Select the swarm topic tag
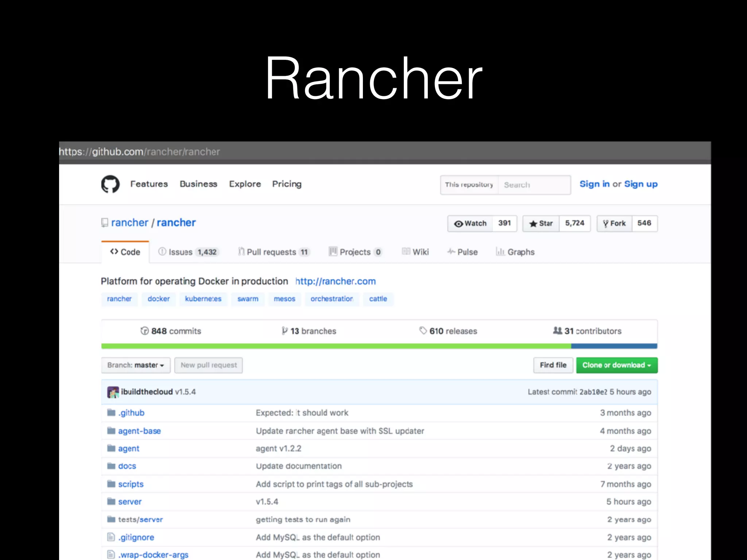The image size is (747, 560). point(248,299)
